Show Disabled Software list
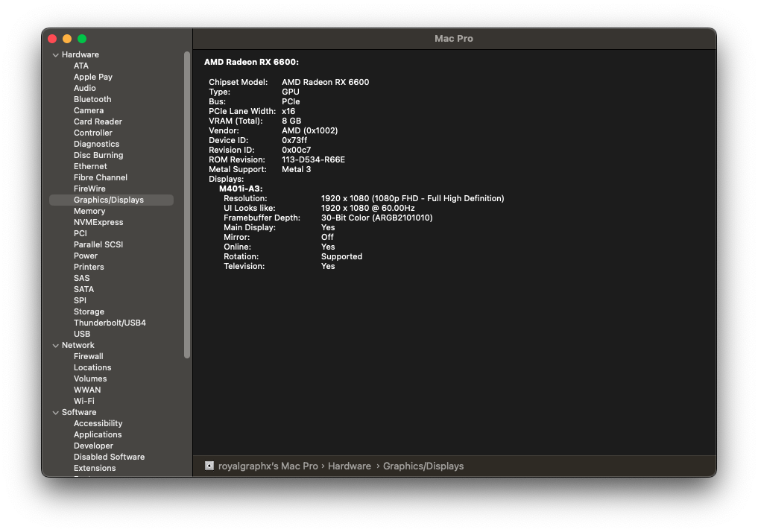 (109, 457)
